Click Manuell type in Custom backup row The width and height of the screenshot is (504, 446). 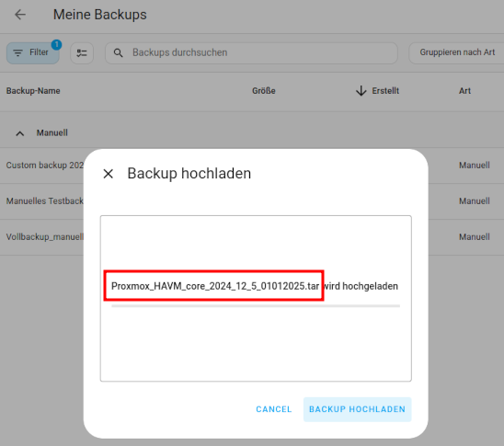pos(474,166)
